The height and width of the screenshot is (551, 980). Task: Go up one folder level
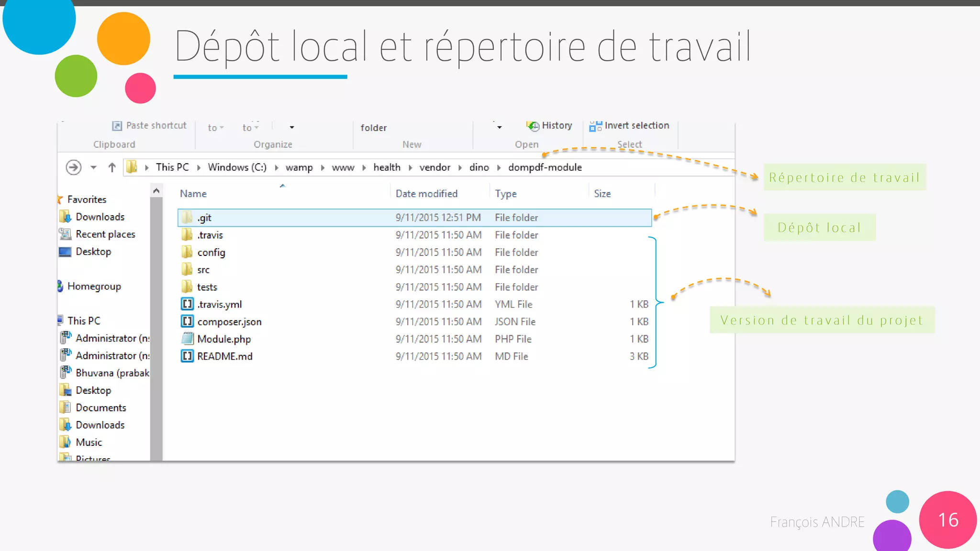pyautogui.click(x=112, y=167)
